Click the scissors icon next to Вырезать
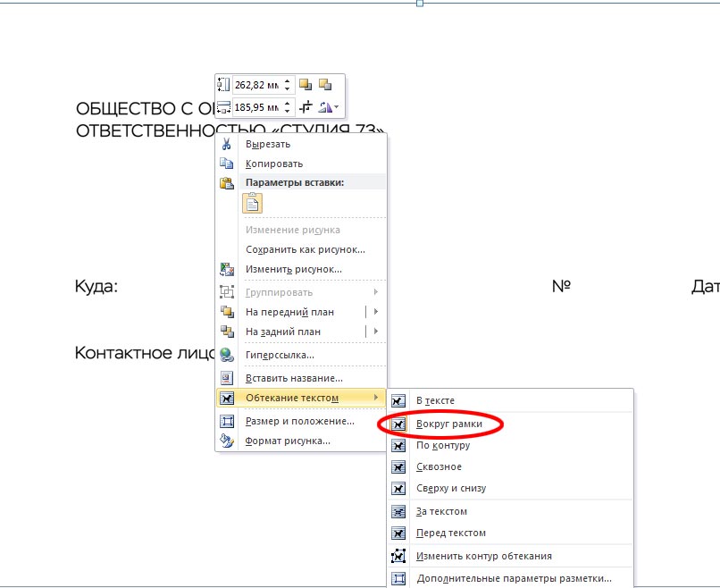720x588 pixels. pos(226,144)
